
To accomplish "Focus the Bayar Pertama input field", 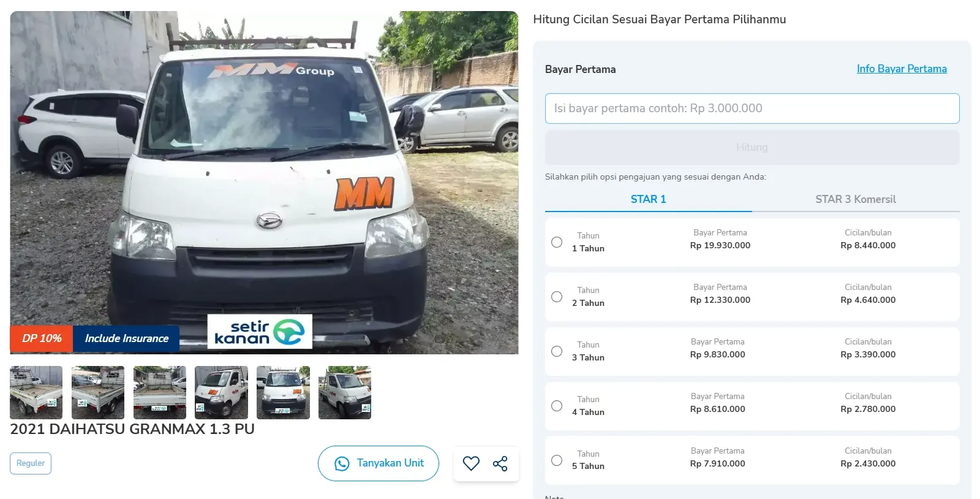I will pyautogui.click(x=752, y=109).
